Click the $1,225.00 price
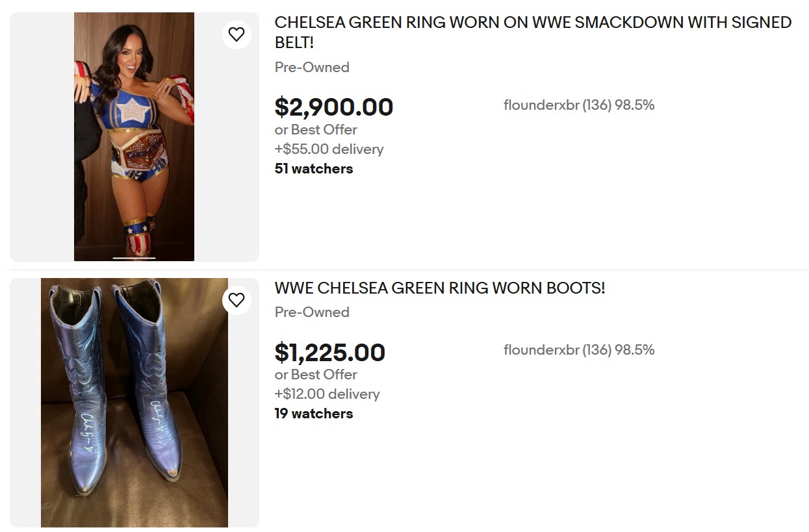 (329, 352)
